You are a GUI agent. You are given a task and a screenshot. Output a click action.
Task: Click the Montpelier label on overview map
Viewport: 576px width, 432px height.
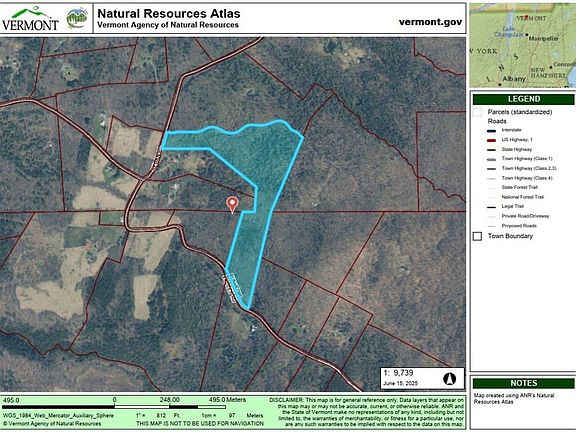click(x=544, y=38)
